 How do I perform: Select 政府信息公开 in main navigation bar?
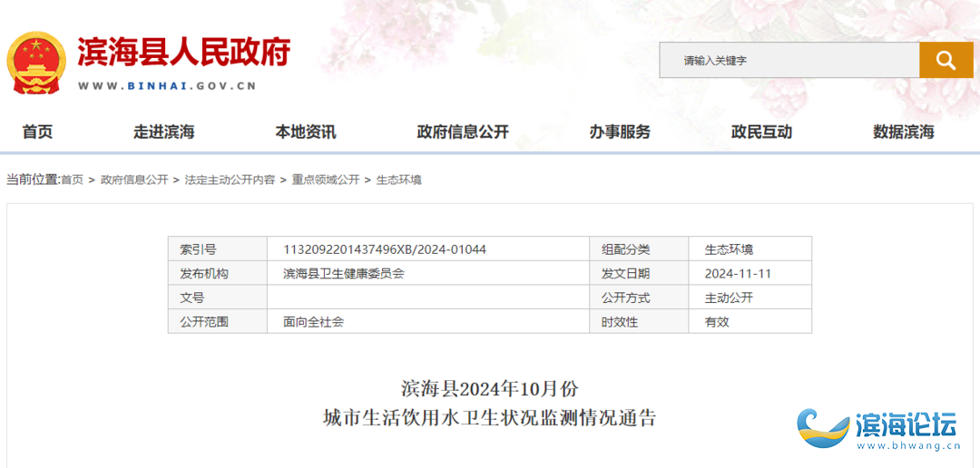463,132
